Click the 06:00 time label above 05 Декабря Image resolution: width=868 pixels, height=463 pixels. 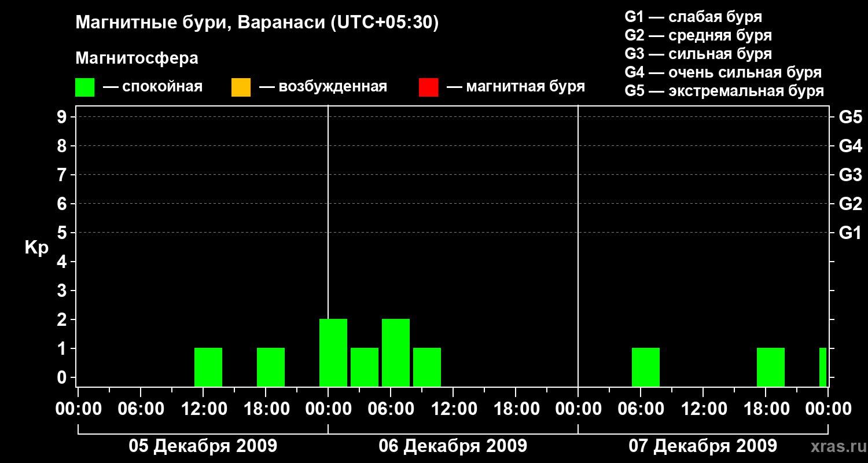click(x=141, y=409)
